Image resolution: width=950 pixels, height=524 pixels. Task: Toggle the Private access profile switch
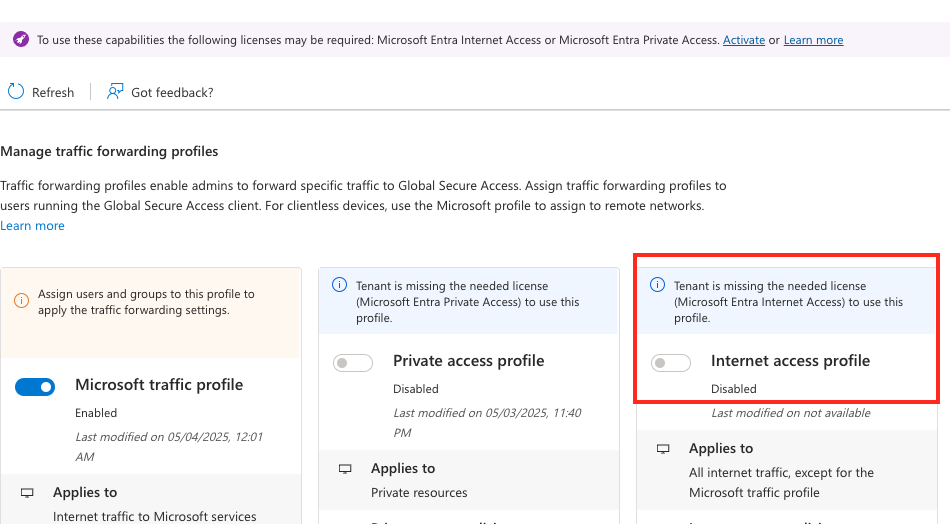[353, 363]
